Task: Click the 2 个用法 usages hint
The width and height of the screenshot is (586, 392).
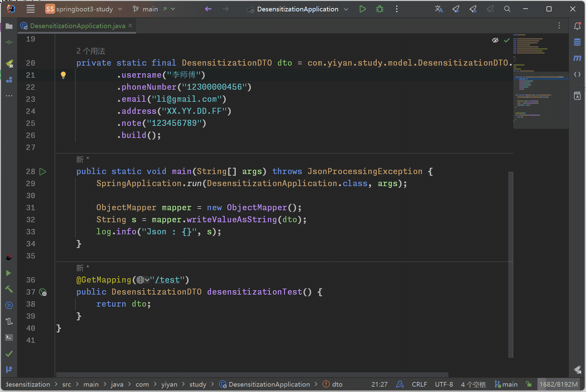Action: click(x=91, y=51)
